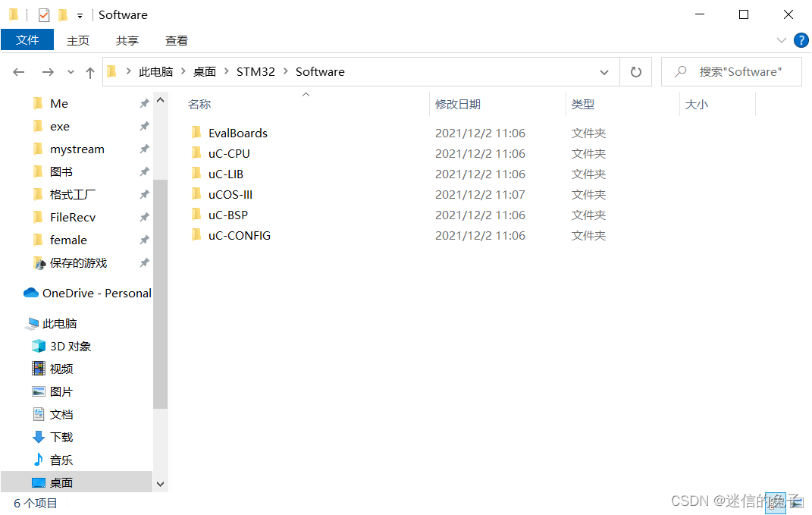Click the Software search box
This screenshot has width=812, height=515.
731,72
